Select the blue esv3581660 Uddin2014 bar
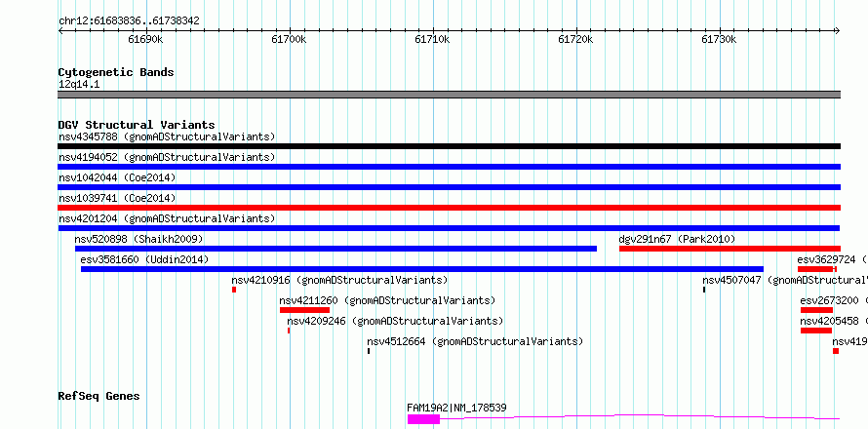This screenshot has height=429, width=868. tap(422, 269)
